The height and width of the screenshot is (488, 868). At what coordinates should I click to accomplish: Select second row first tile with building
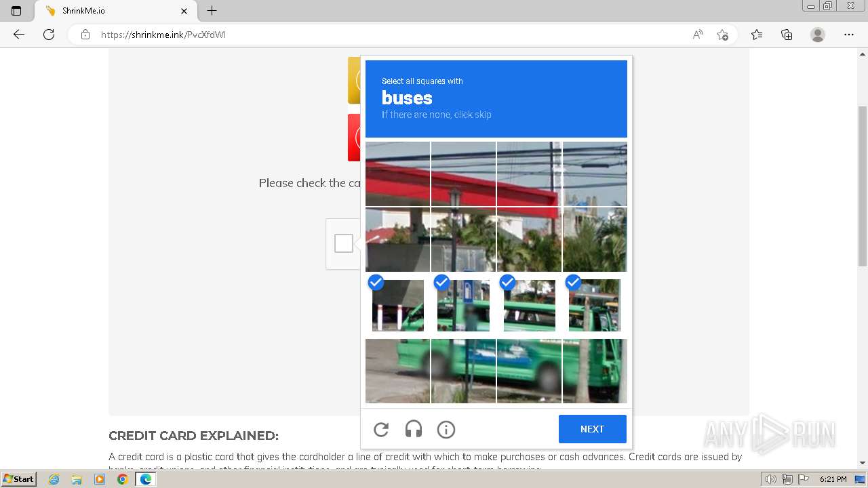click(x=398, y=239)
